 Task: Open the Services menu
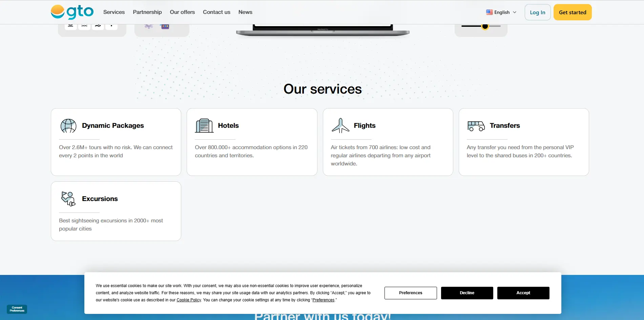tap(114, 12)
